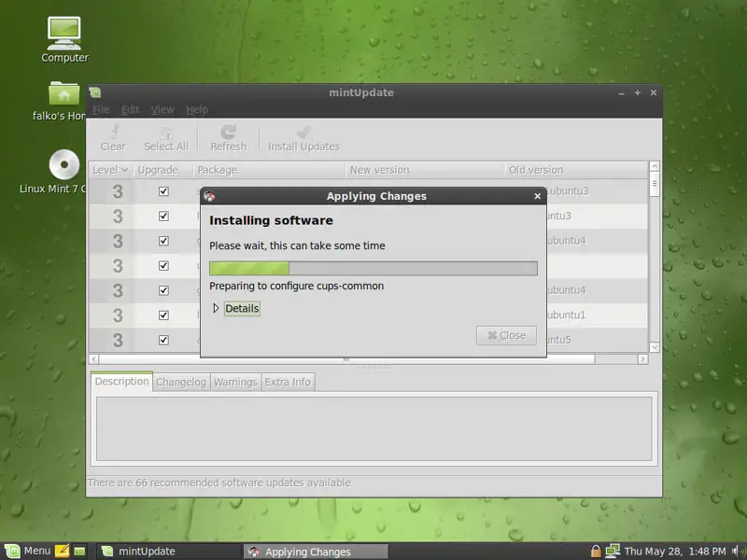Switch to the Changelog tab
The height and width of the screenshot is (560, 747).
coord(181,382)
